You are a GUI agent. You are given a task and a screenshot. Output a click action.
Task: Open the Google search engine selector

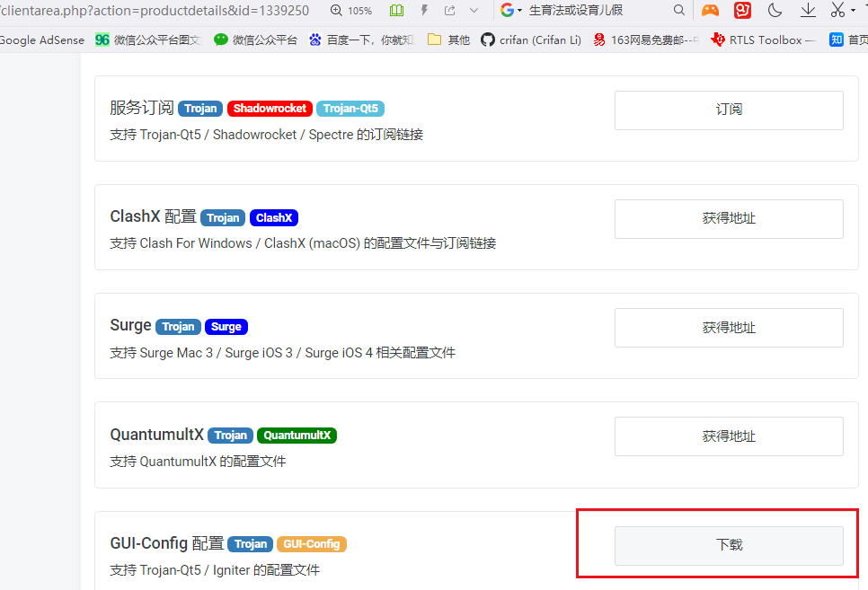click(x=511, y=10)
